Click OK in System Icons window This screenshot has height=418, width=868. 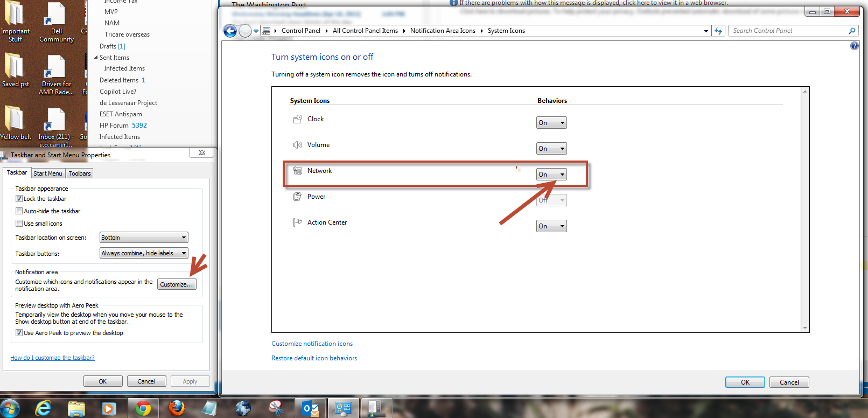click(745, 382)
